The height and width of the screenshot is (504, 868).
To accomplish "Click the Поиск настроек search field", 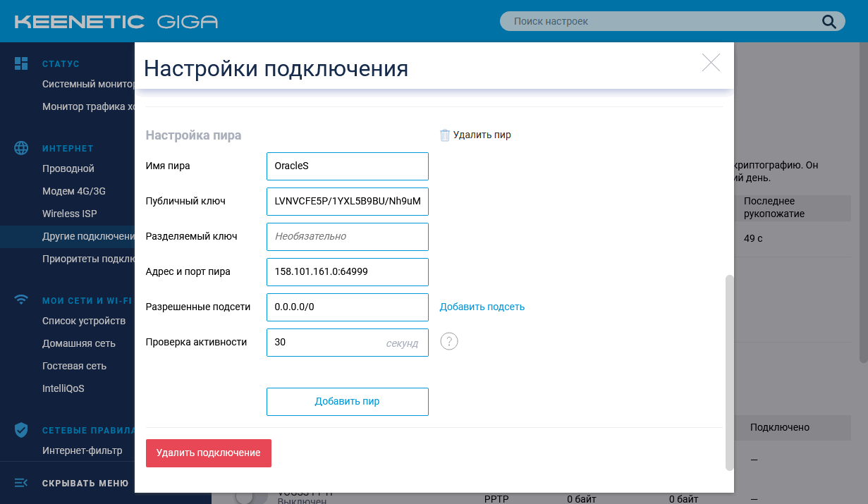I will (663, 21).
